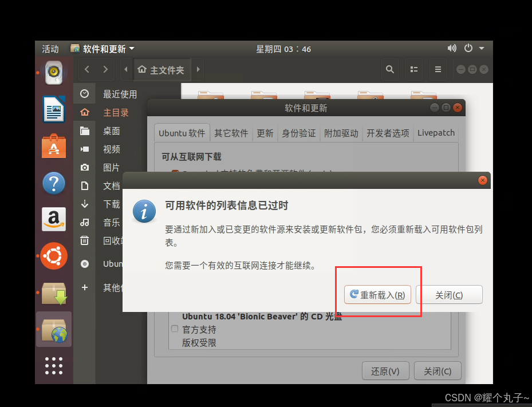The image size is (532, 407).
Task: Toggle list view in Files
Action: point(414,69)
